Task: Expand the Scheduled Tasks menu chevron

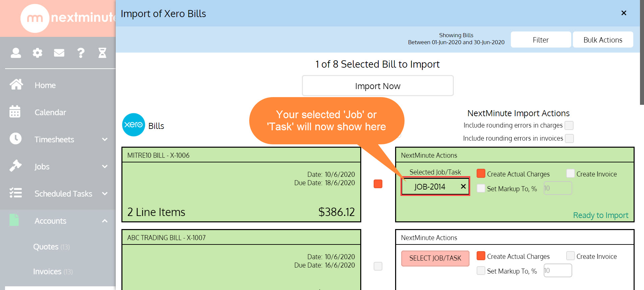Action: pos(105,194)
